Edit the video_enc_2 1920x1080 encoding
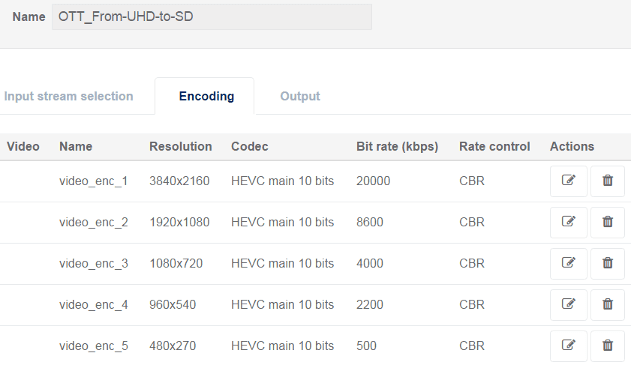The image size is (631, 365). 568,222
